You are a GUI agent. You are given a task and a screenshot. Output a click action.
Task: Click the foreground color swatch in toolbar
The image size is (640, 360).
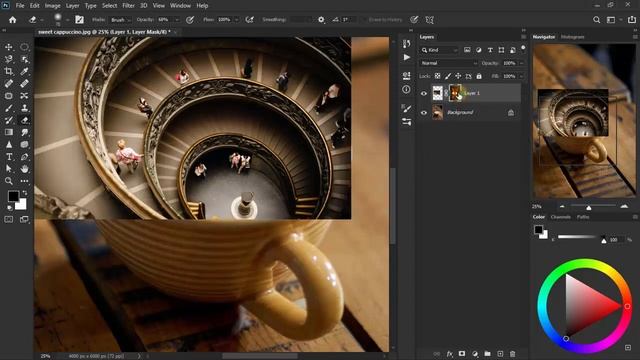13,196
